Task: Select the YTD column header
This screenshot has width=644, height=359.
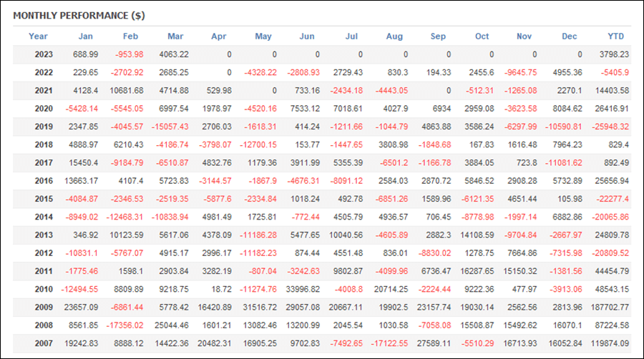Action: click(615, 36)
